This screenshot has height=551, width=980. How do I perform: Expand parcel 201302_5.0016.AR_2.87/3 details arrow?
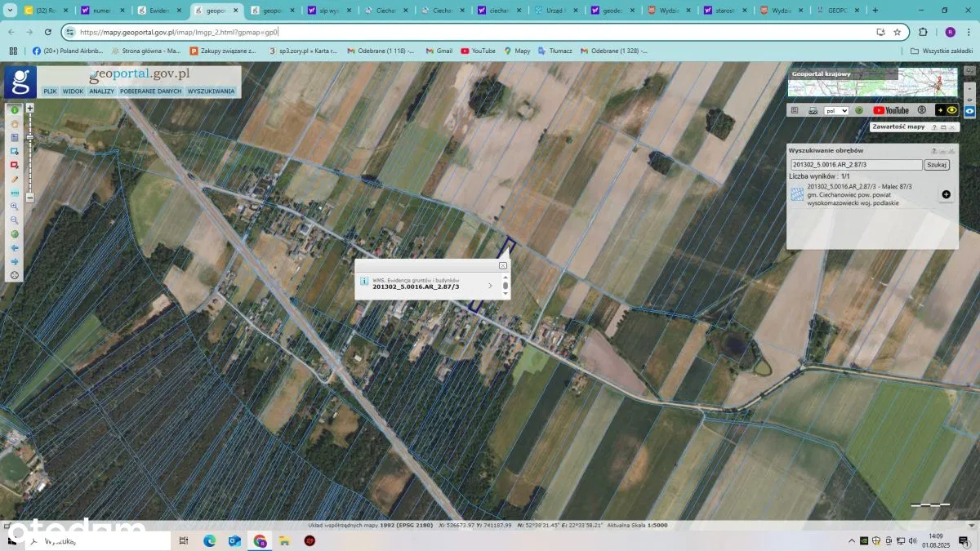tap(490, 286)
